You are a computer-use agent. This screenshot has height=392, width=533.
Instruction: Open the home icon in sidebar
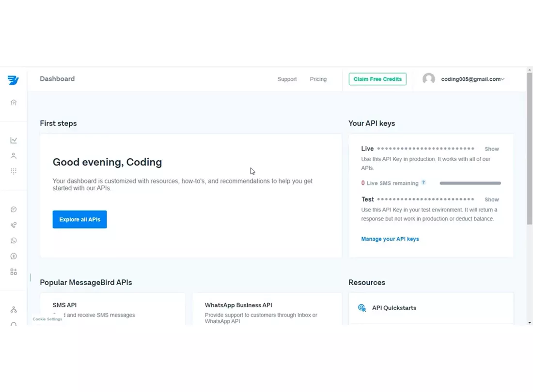pos(14,103)
